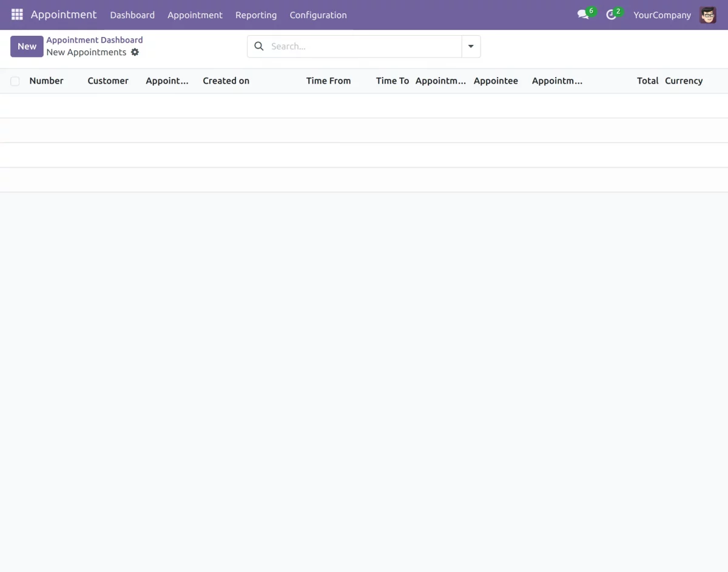
Task: Sort records by the Customer column header
Action: click(108, 81)
